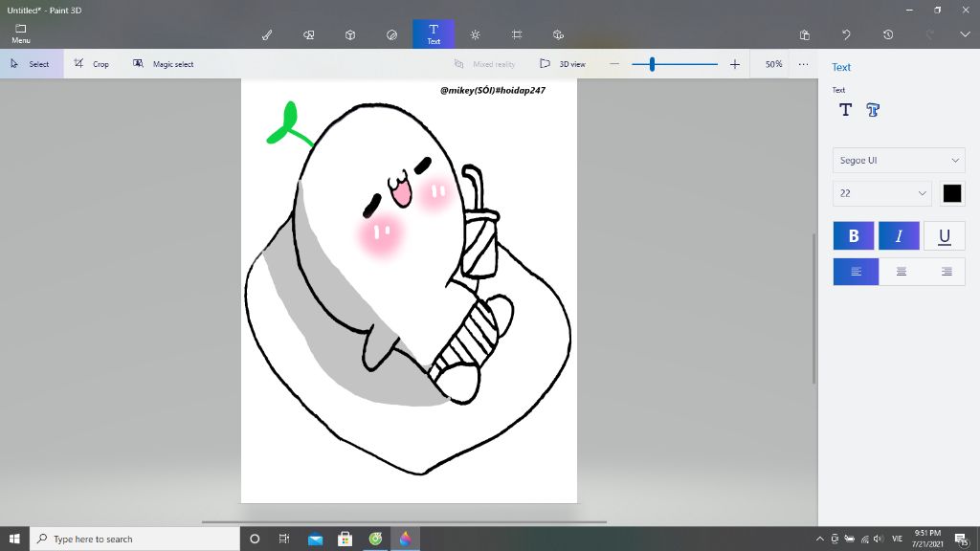Toggle Bold text formatting
Screen dimensions: 980x551
(x=854, y=236)
